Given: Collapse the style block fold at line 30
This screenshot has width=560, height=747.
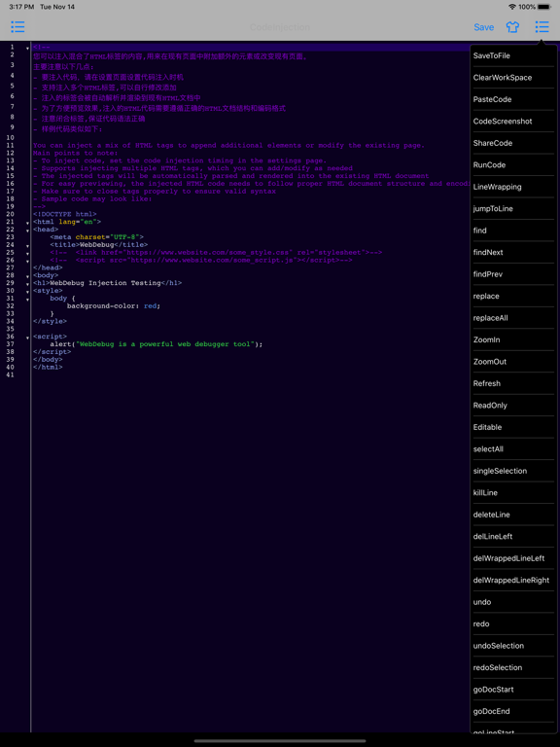Looking at the screenshot, I should pos(27,292).
